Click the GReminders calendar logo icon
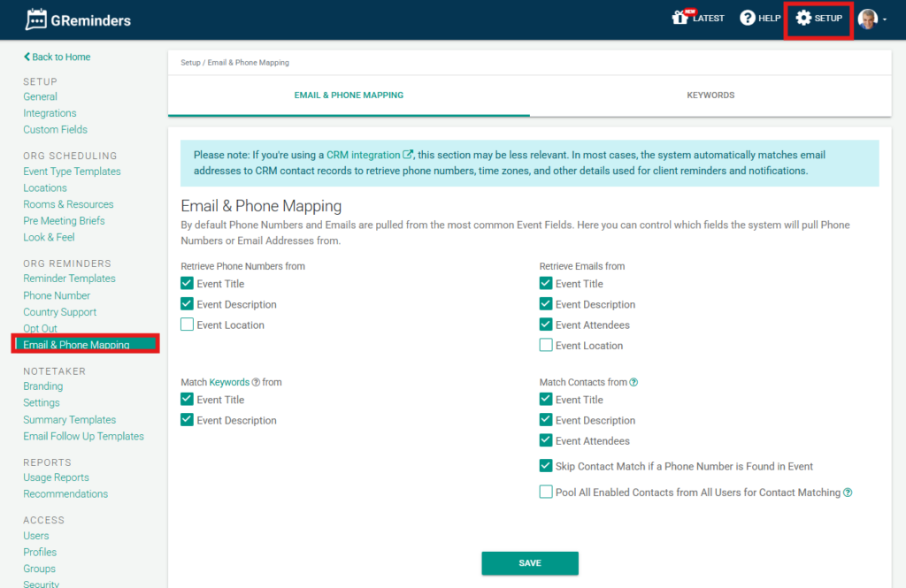The height and width of the screenshot is (588, 906). coord(36,19)
